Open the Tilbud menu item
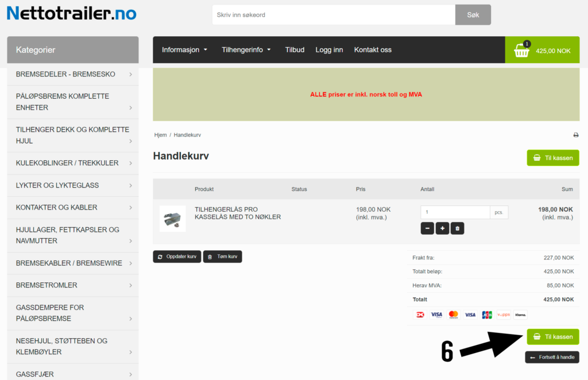This screenshot has height=380, width=588. click(295, 50)
